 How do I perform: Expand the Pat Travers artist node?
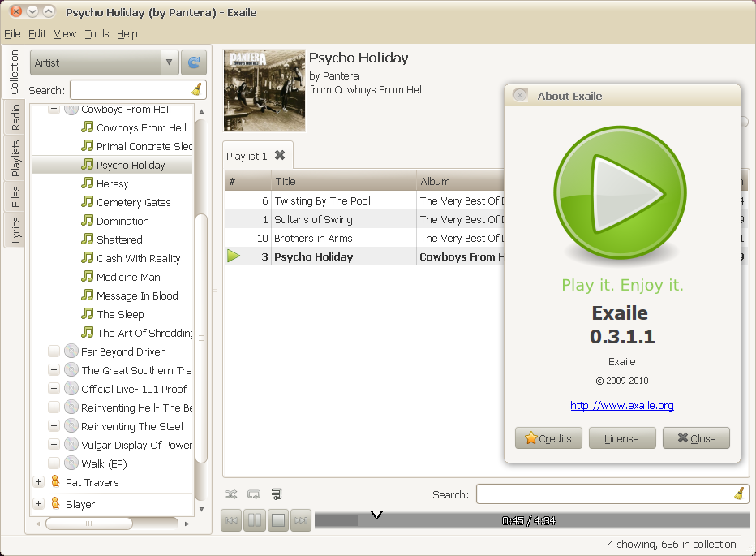tap(39, 481)
